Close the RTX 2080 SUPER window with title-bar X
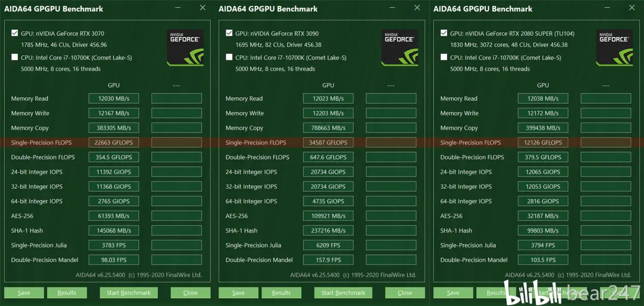 (632, 8)
